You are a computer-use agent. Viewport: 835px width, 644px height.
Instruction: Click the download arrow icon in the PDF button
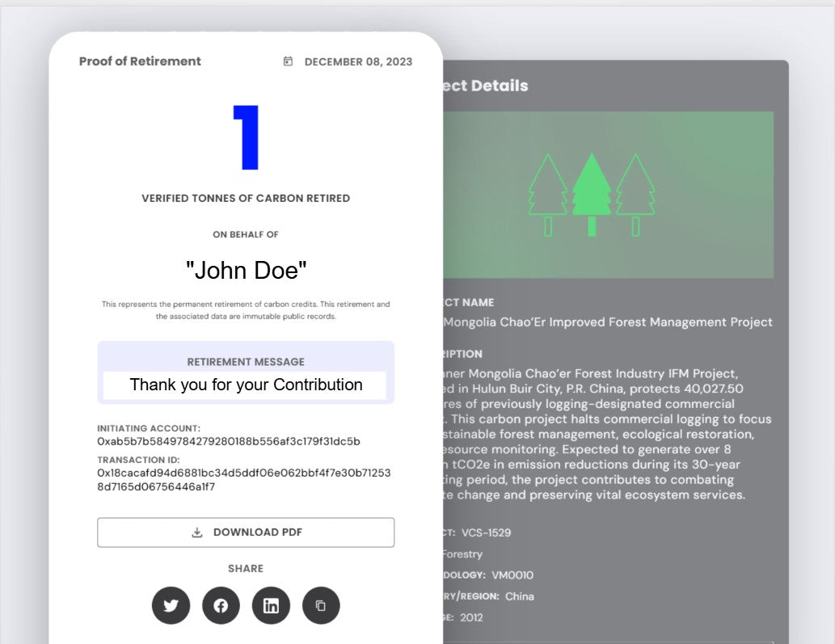click(x=197, y=532)
